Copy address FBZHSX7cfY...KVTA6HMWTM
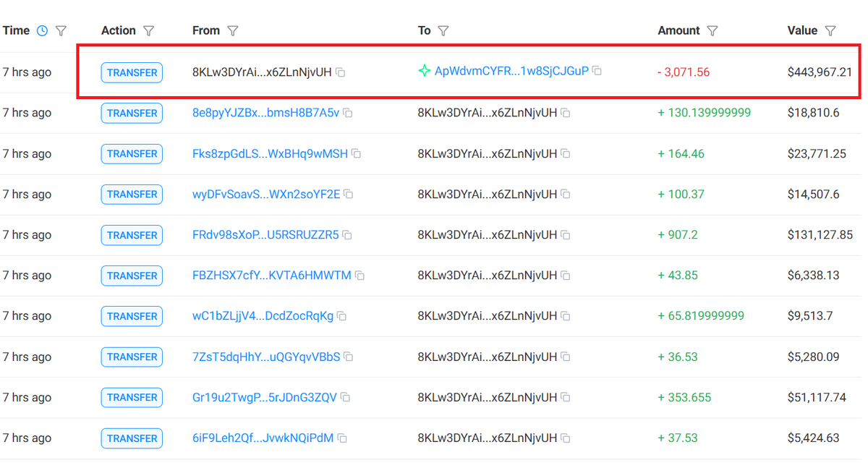The width and height of the screenshot is (868, 468). pyautogui.click(x=359, y=276)
